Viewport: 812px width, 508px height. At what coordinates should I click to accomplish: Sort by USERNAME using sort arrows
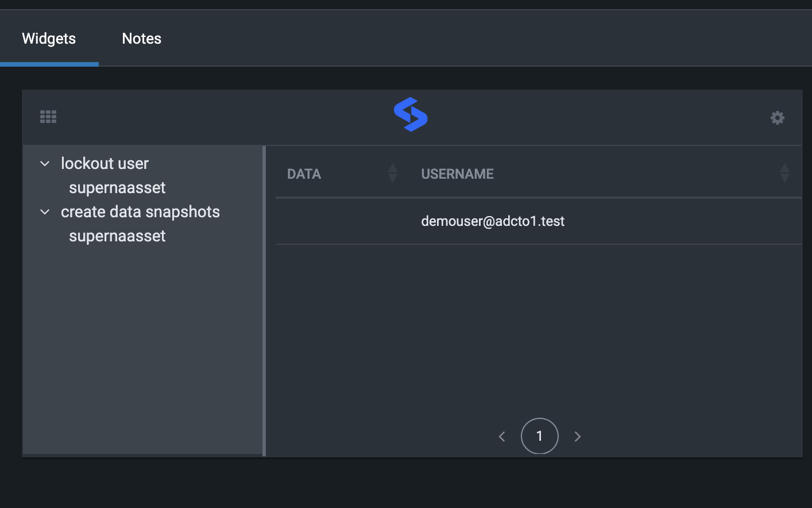pyautogui.click(x=784, y=173)
